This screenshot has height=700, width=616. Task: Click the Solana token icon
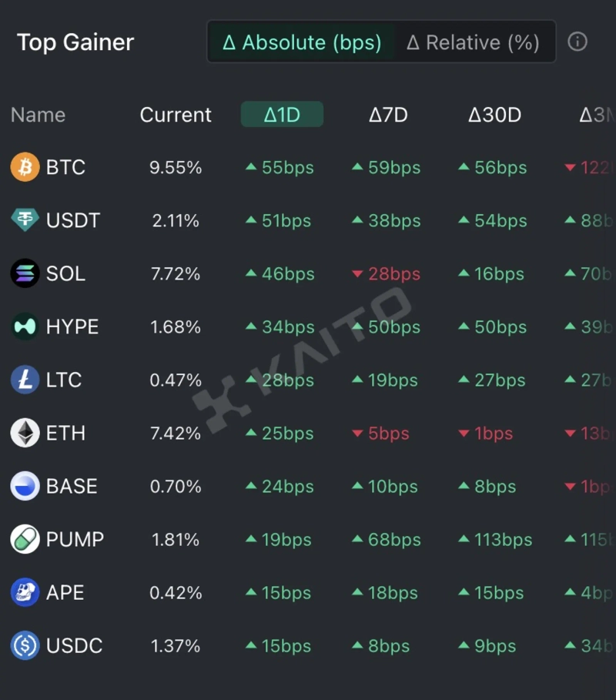click(25, 273)
